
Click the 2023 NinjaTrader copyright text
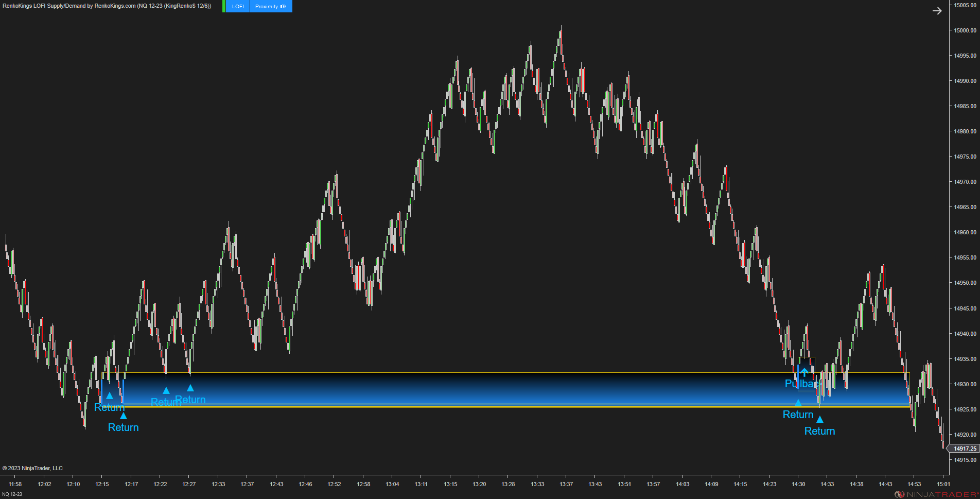coord(32,468)
